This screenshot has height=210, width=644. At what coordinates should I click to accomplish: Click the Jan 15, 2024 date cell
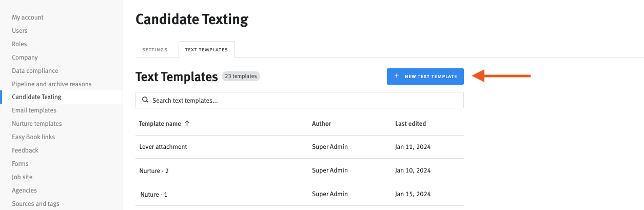pyautogui.click(x=413, y=194)
